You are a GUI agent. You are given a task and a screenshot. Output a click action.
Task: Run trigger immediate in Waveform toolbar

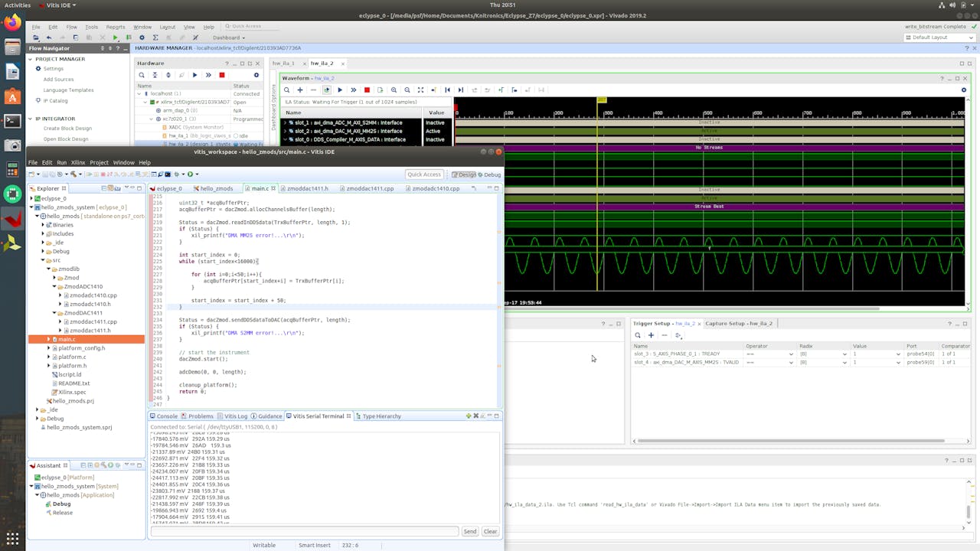353,90
